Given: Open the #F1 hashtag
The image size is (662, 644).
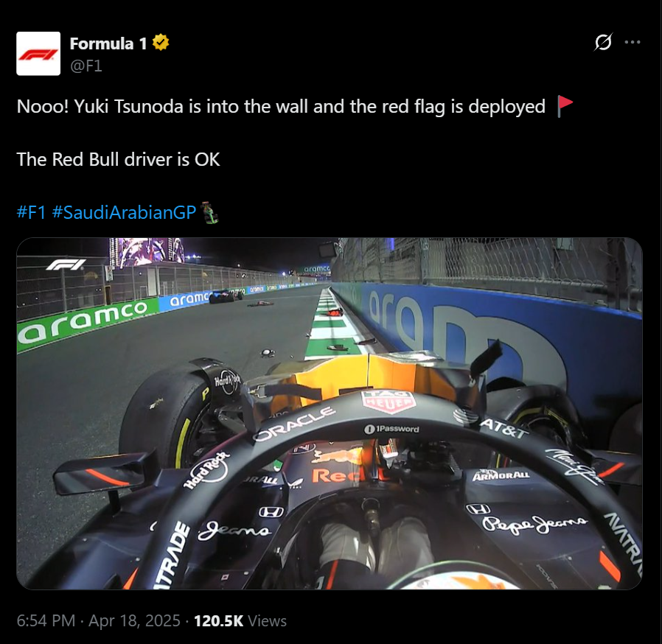Looking at the screenshot, I should coord(31,212).
